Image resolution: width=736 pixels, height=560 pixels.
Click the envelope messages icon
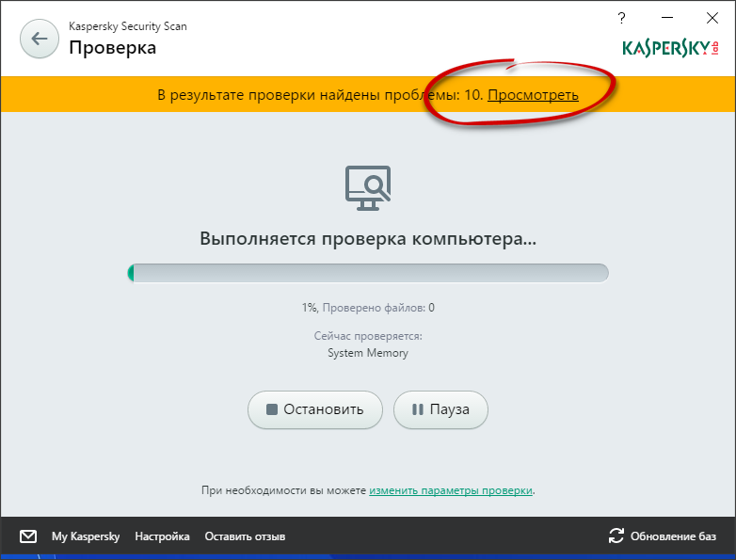click(x=28, y=536)
